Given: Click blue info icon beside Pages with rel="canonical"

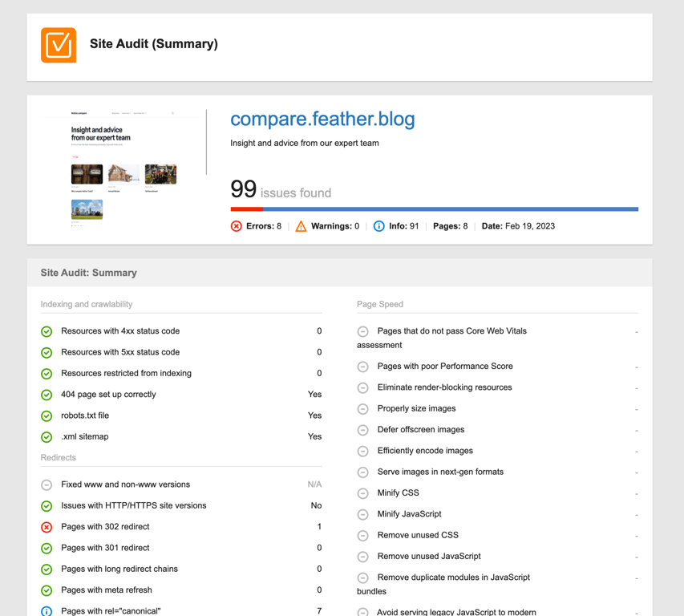Looking at the screenshot, I should click(47, 611).
